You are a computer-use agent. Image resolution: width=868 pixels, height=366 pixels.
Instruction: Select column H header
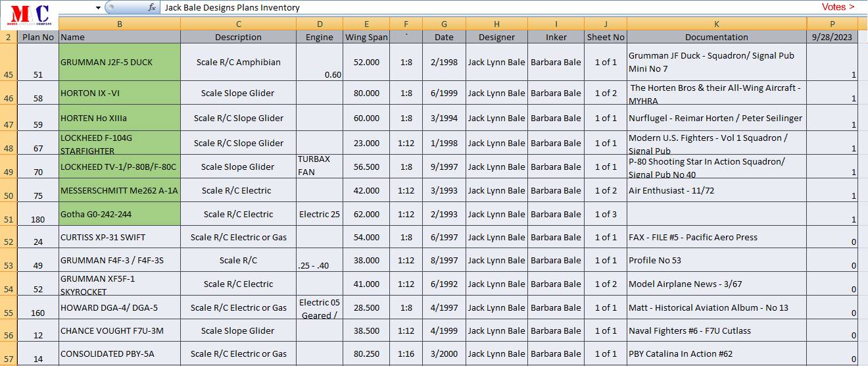(x=496, y=24)
